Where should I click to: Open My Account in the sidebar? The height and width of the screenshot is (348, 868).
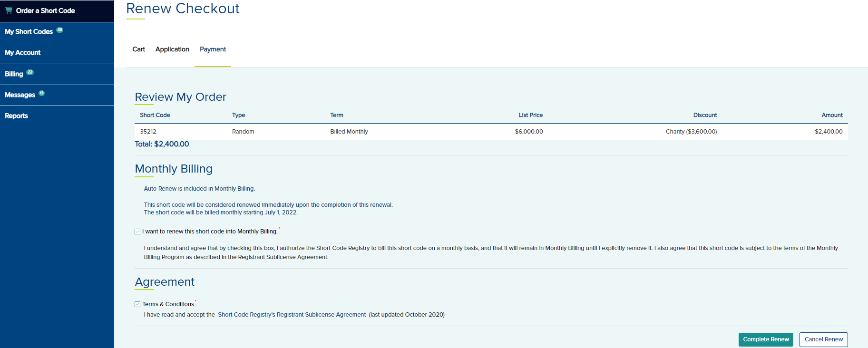click(x=22, y=53)
